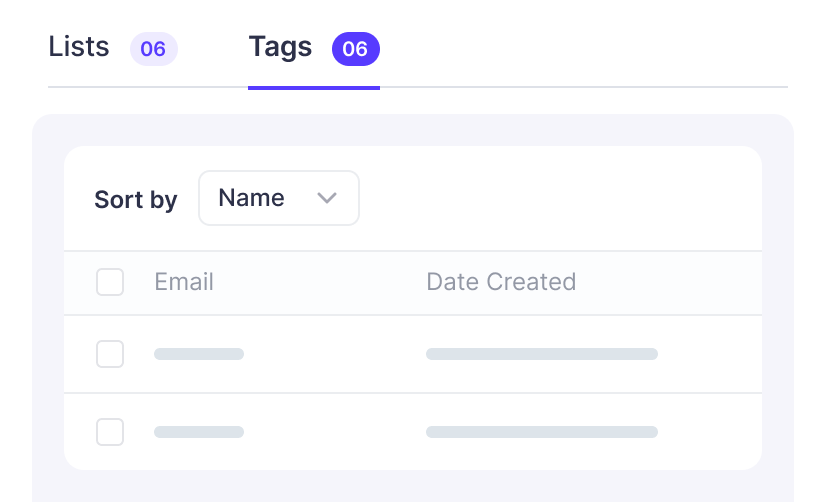The image size is (826, 502).
Task: Switch to the Lists tab
Action: (x=79, y=47)
